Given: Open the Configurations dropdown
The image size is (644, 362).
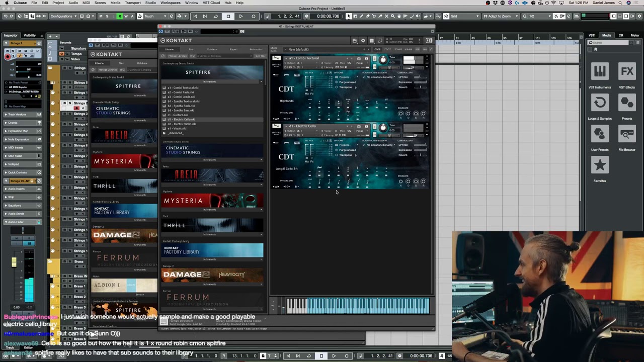Looking at the screenshot, I should tap(63, 16).
